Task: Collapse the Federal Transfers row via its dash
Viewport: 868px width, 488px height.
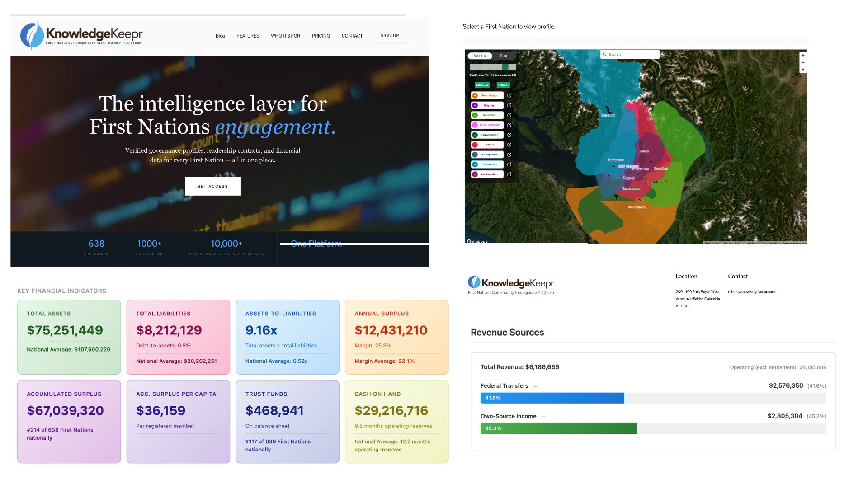Action: [535, 386]
